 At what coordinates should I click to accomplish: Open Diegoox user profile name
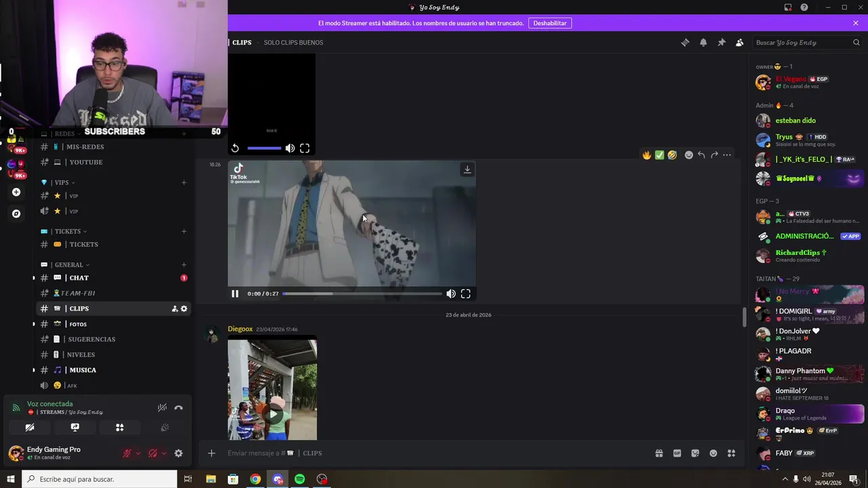[240, 329]
